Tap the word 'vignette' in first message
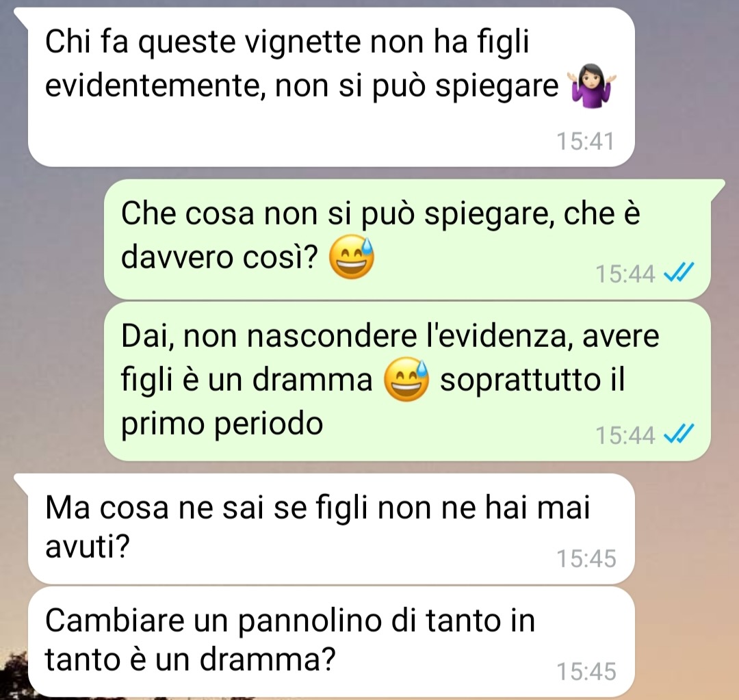Image resolution: width=739 pixels, height=700 pixels. coord(302,43)
